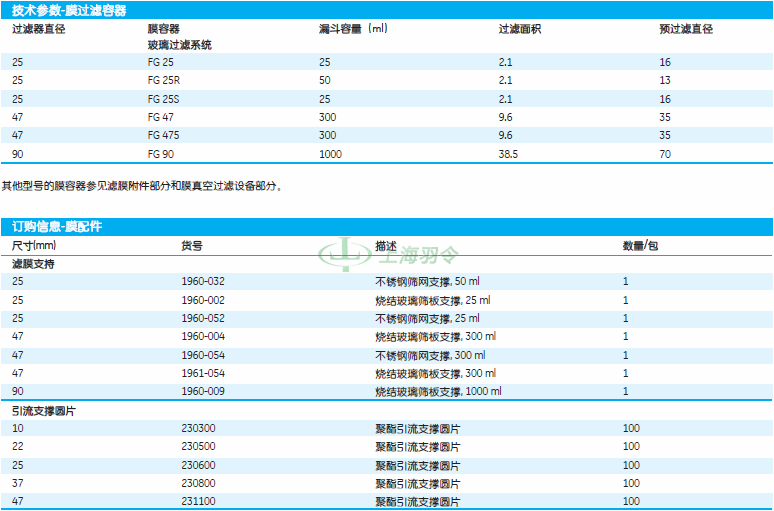Screen dimensions: 774x511
Task: Select the 预过滤直径 column header
Action: 686,29
